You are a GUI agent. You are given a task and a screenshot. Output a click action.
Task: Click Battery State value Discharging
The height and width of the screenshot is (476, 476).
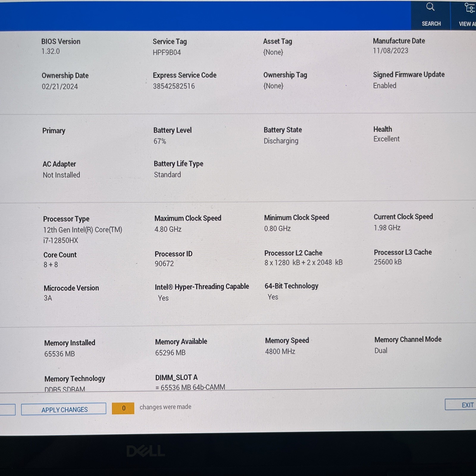[x=281, y=141]
